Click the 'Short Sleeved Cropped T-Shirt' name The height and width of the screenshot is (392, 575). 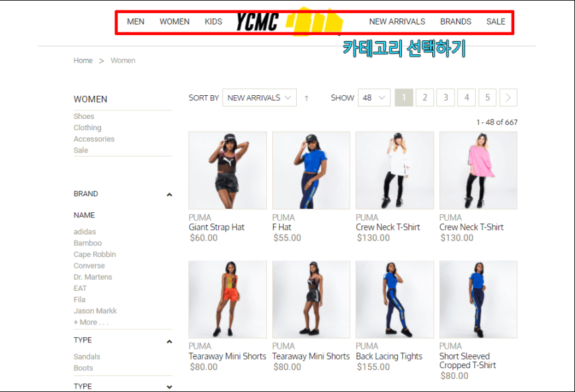tap(468, 360)
